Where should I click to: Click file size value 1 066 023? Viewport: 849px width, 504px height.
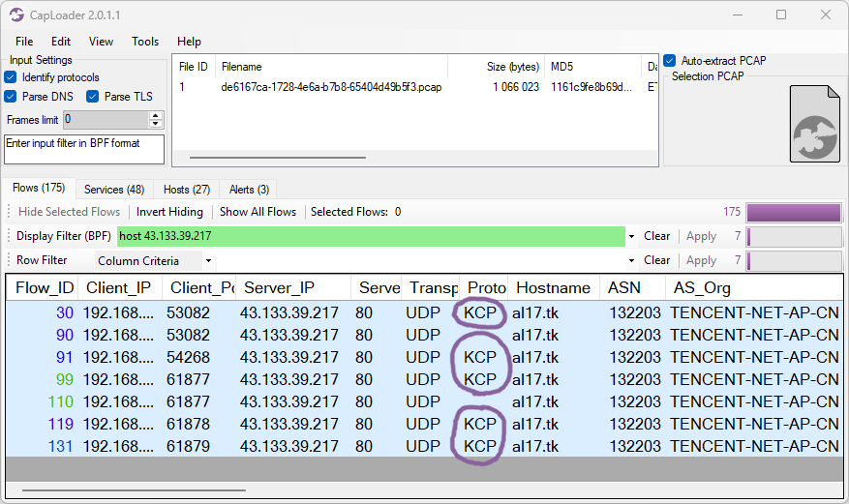[x=516, y=87]
